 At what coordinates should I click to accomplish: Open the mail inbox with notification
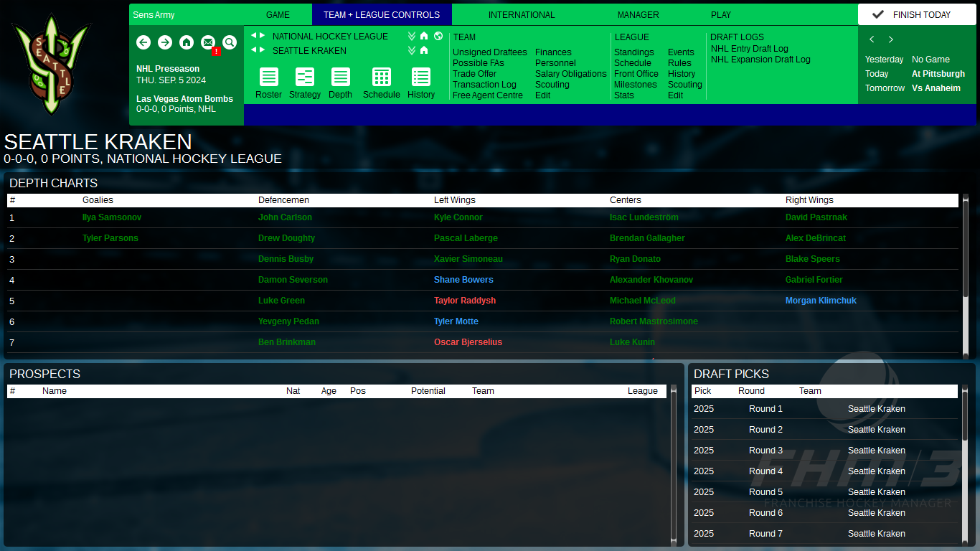point(208,42)
